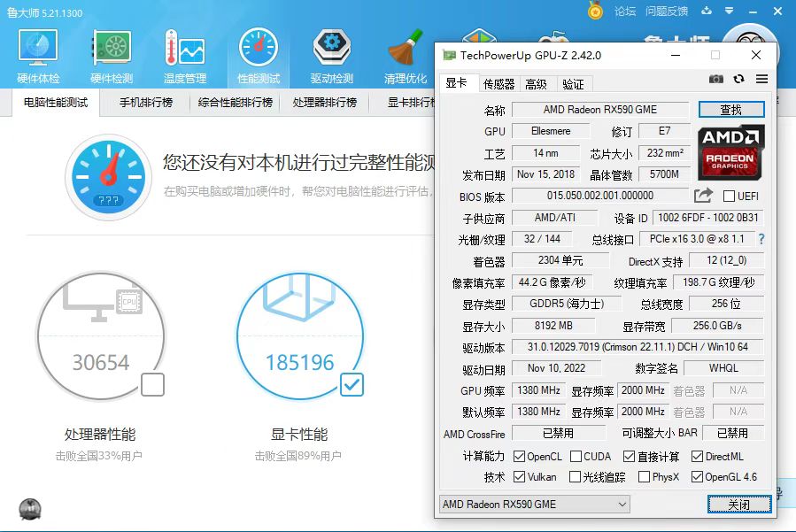Select 手机排行榜 tab

pos(146,103)
